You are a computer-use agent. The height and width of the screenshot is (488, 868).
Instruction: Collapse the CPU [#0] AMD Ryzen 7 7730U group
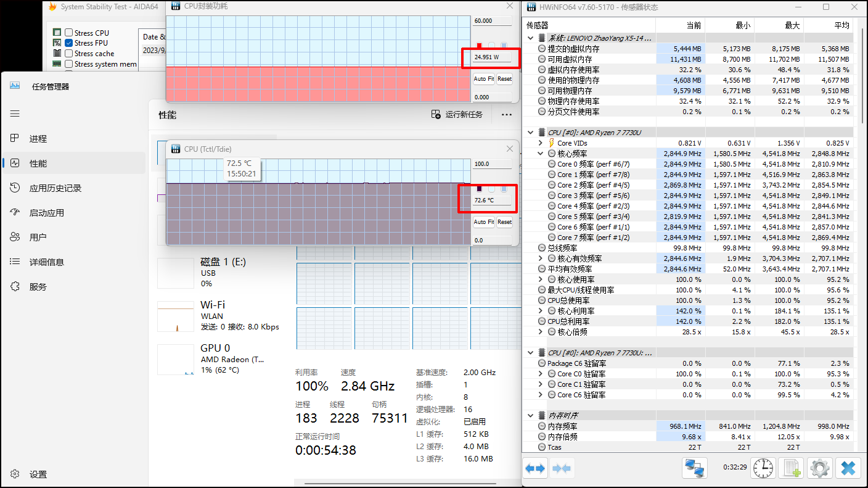(531, 133)
